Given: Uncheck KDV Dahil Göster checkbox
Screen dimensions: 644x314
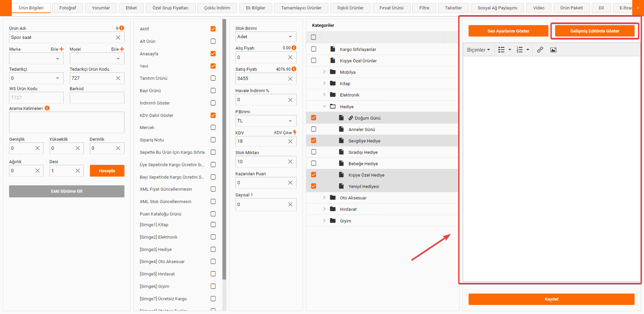Looking at the screenshot, I should [213, 115].
